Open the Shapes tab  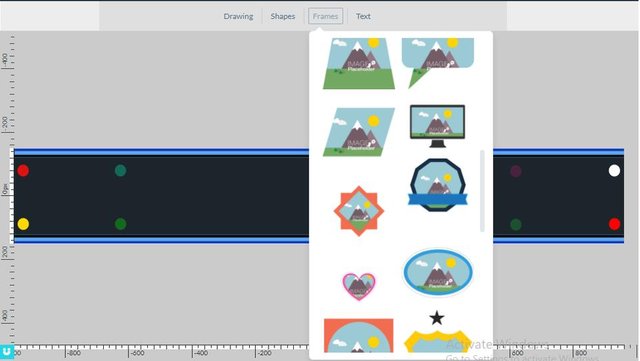coord(282,16)
